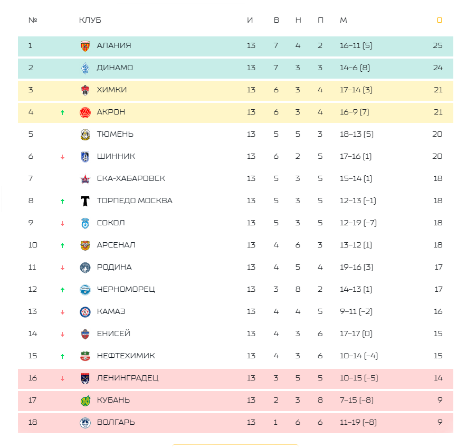Screen dimensions: 476x448
Task: Click the red Акрон logo
Action: pos(85,112)
